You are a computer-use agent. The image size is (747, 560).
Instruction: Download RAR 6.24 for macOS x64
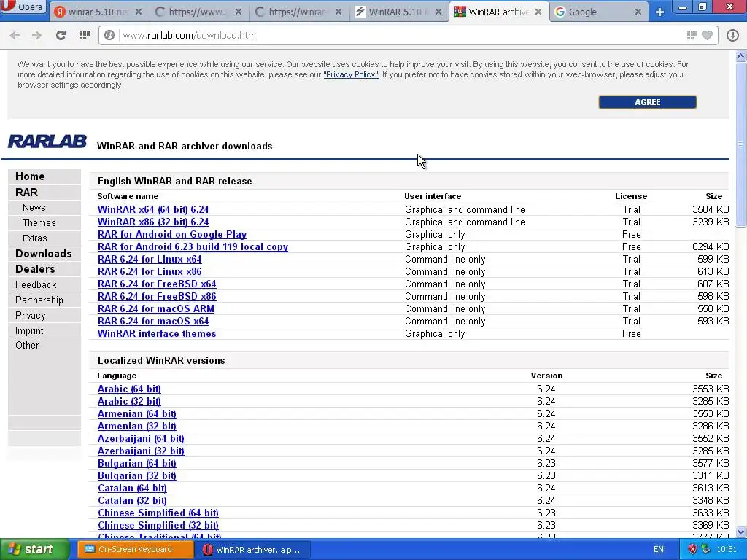(153, 321)
